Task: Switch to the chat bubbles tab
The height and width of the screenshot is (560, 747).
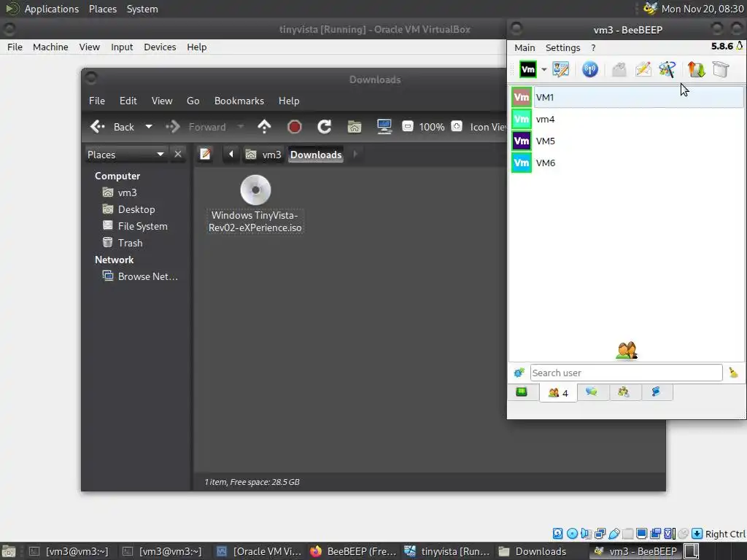Action: click(x=592, y=392)
